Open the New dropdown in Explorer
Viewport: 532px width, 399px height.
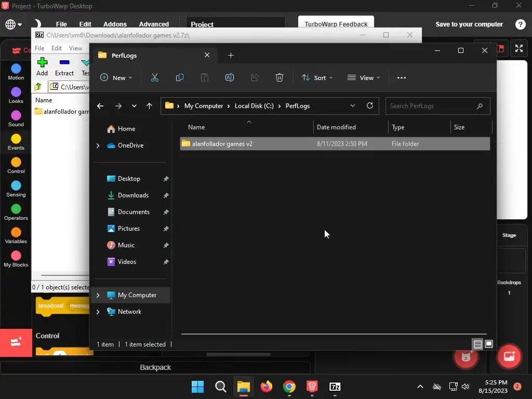pyautogui.click(x=116, y=78)
